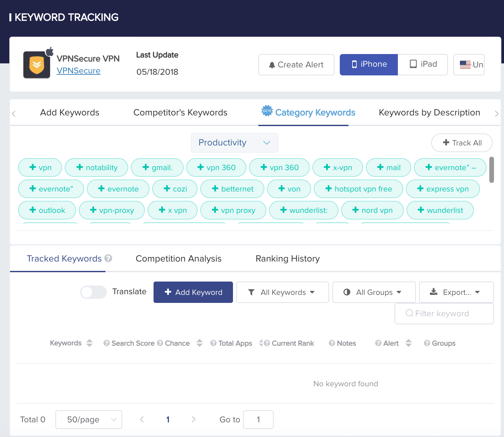This screenshot has height=437, width=504.
Task: Open the Export dropdown
Action: (457, 292)
